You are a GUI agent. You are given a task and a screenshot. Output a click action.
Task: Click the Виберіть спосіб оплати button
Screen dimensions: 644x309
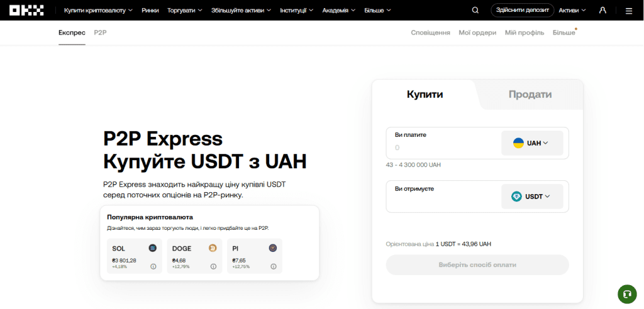coord(477,264)
